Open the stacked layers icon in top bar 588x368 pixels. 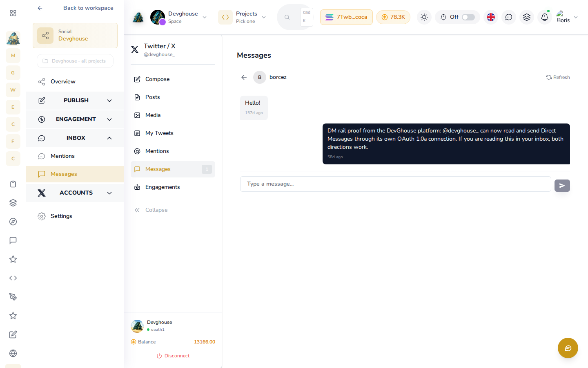527,17
